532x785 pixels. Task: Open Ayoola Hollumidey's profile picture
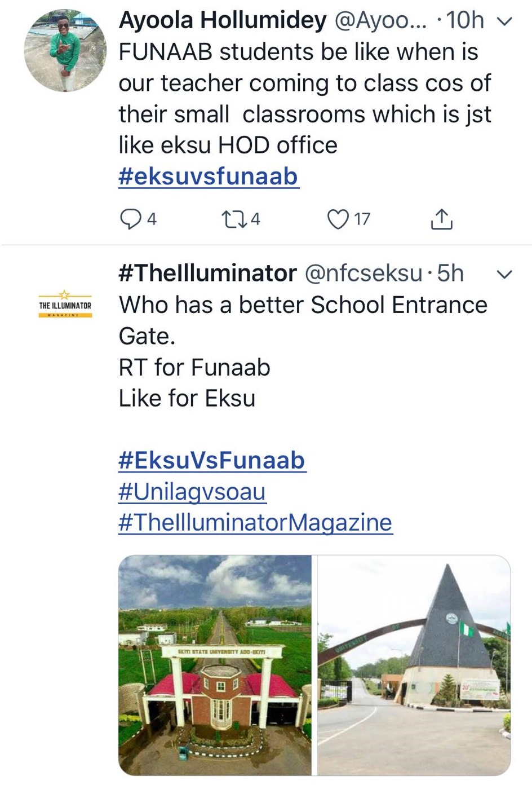coord(65,51)
